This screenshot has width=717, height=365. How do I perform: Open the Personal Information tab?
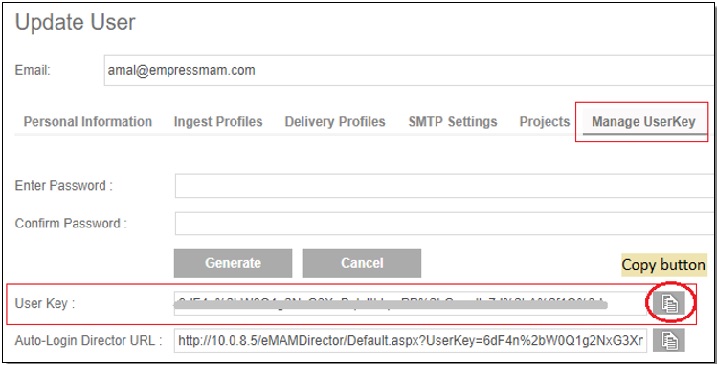click(88, 122)
